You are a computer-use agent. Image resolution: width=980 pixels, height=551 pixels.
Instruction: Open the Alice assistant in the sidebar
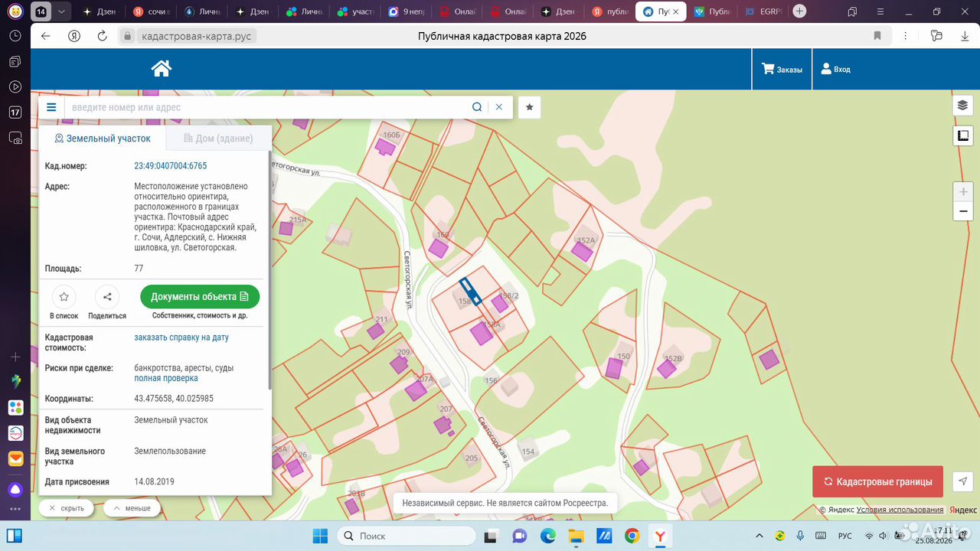click(x=15, y=490)
